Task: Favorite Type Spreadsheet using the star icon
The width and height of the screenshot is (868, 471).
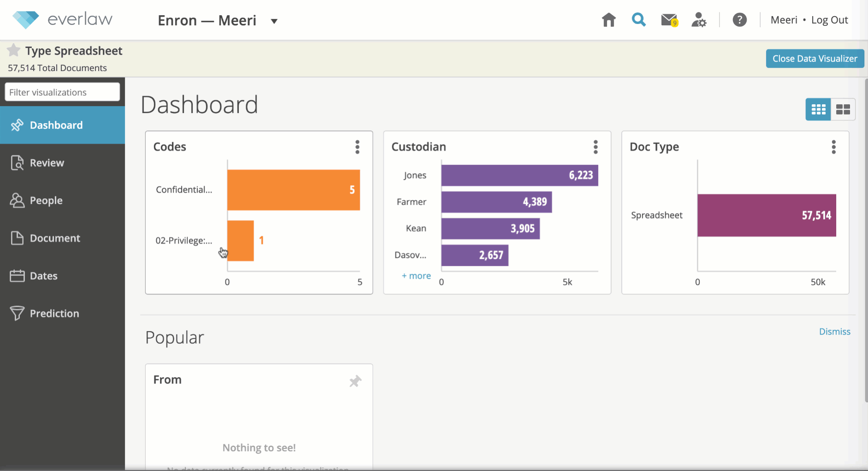Action: (x=13, y=50)
